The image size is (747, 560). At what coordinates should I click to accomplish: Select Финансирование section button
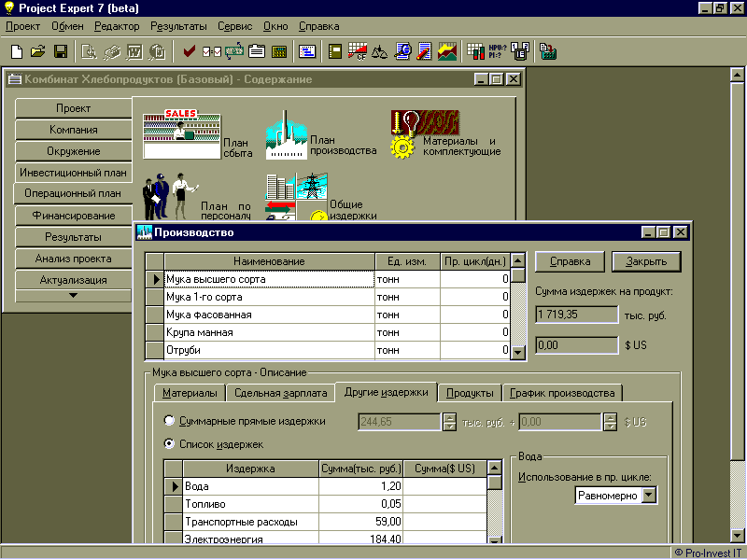(74, 216)
